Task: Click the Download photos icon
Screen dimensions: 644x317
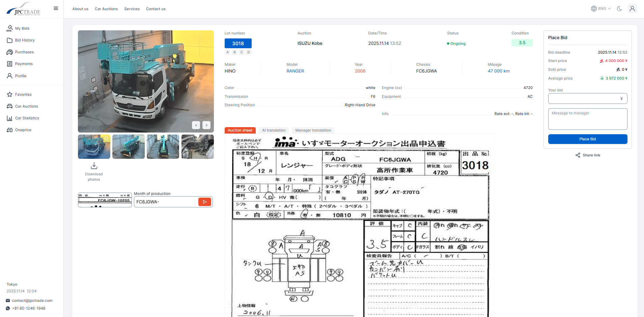Action: [94, 166]
